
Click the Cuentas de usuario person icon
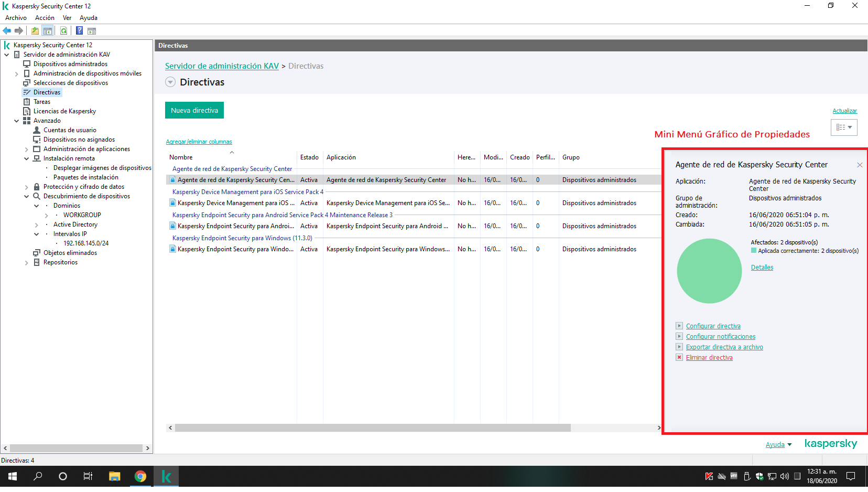37,130
